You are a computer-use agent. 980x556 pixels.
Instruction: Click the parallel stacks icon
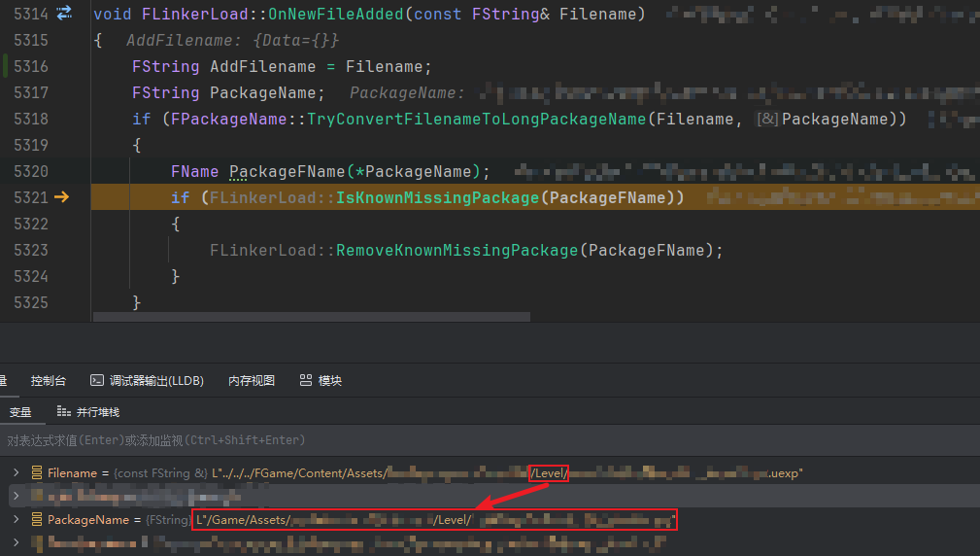click(x=64, y=412)
